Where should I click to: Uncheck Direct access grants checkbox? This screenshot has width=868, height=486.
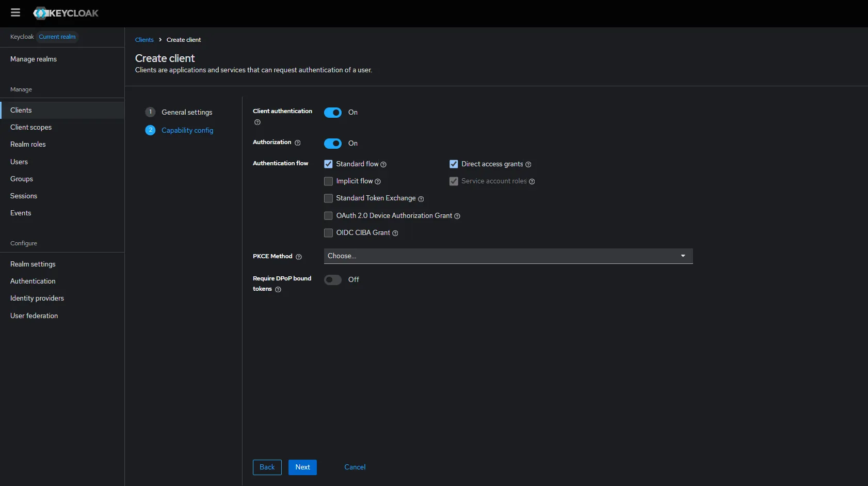click(x=454, y=164)
